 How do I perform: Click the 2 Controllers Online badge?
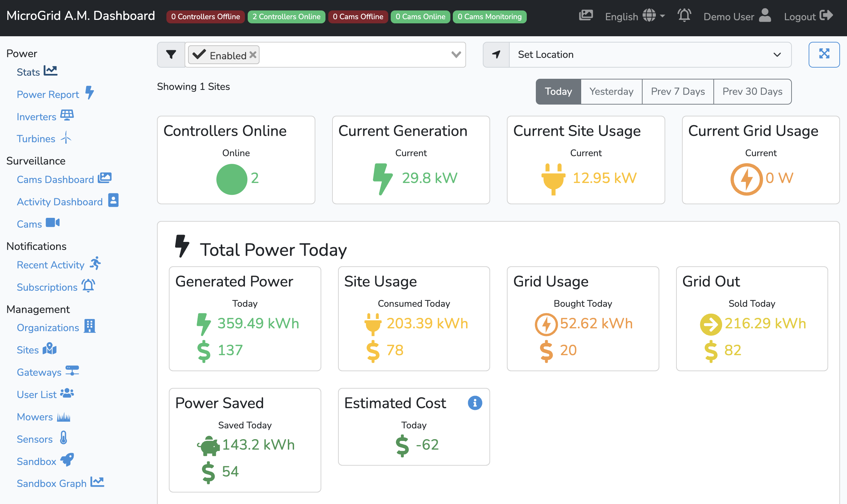coord(286,16)
